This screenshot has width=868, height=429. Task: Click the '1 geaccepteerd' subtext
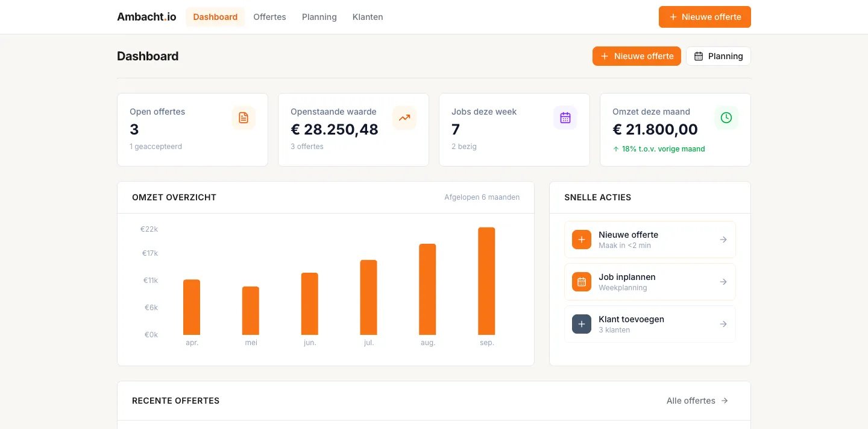click(x=156, y=147)
